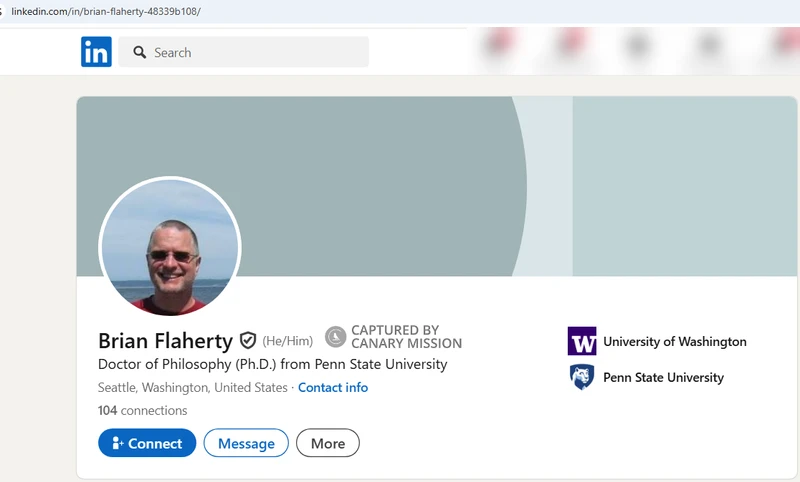Click the first blurred icon in top navigation

click(500, 44)
